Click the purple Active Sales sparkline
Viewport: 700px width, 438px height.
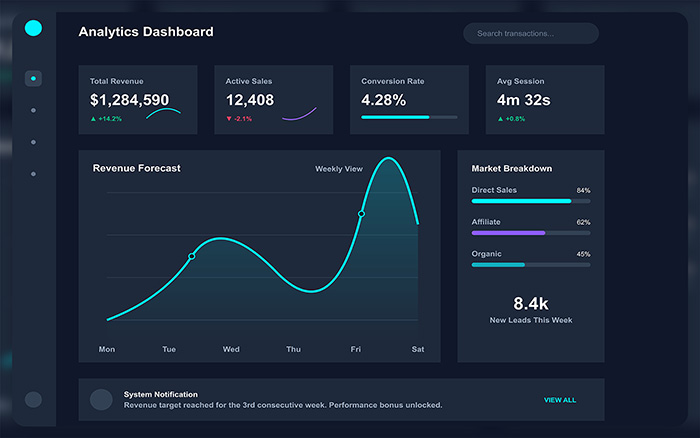click(x=299, y=114)
